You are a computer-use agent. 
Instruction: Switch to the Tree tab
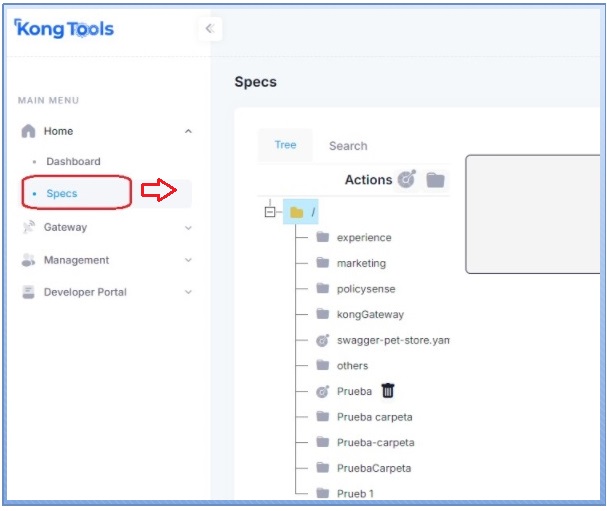285,145
